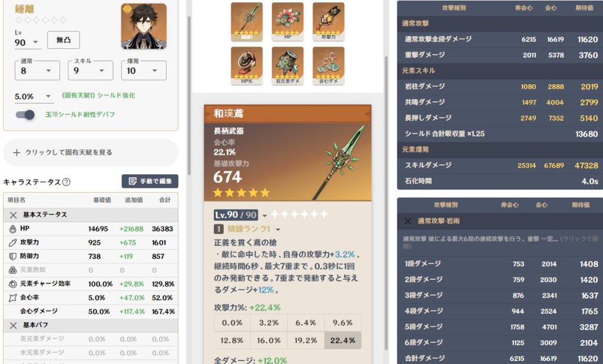This screenshot has height=364, width=603.
Task: Select the 会心ダメ circlet artifact icon
Action: click(x=329, y=66)
